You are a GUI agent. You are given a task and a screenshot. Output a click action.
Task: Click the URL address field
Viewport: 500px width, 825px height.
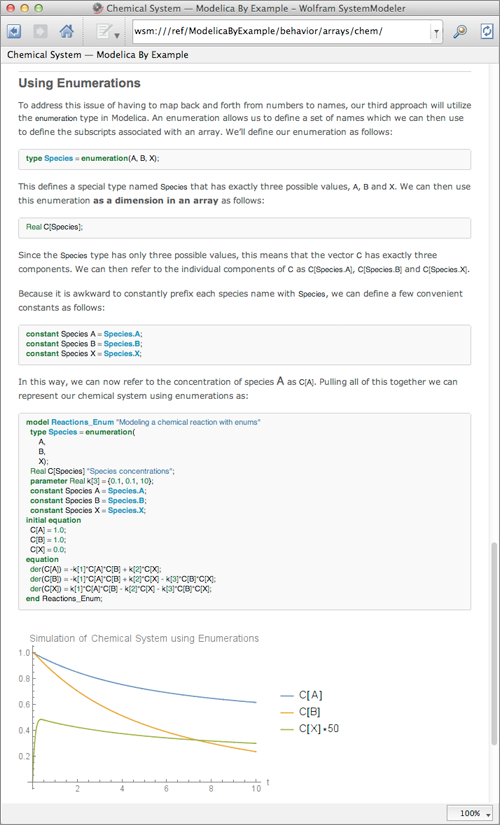click(281, 31)
